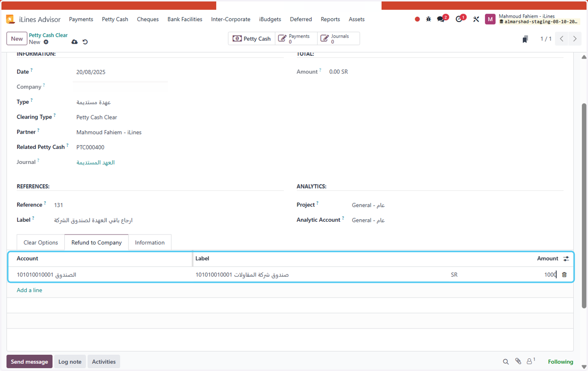Click the bookmark icon near the pager
The width and height of the screenshot is (588, 371).
point(525,39)
